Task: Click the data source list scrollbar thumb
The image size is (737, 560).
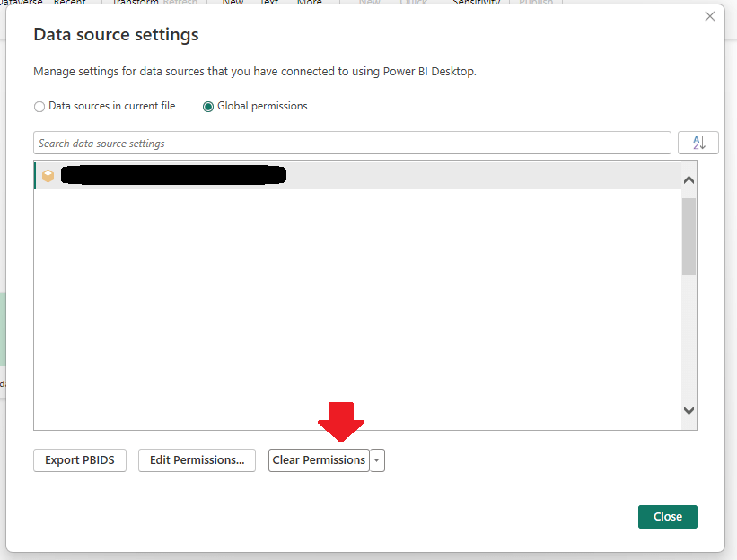Action: click(689, 235)
